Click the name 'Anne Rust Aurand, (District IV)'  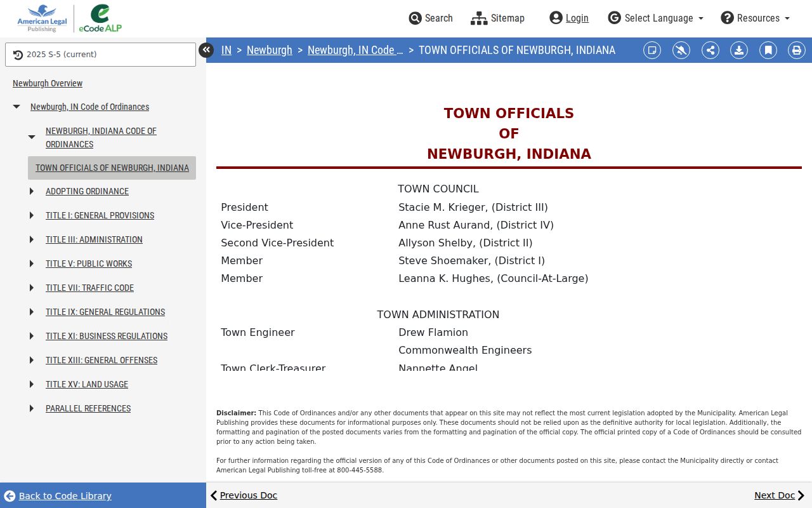click(476, 225)
